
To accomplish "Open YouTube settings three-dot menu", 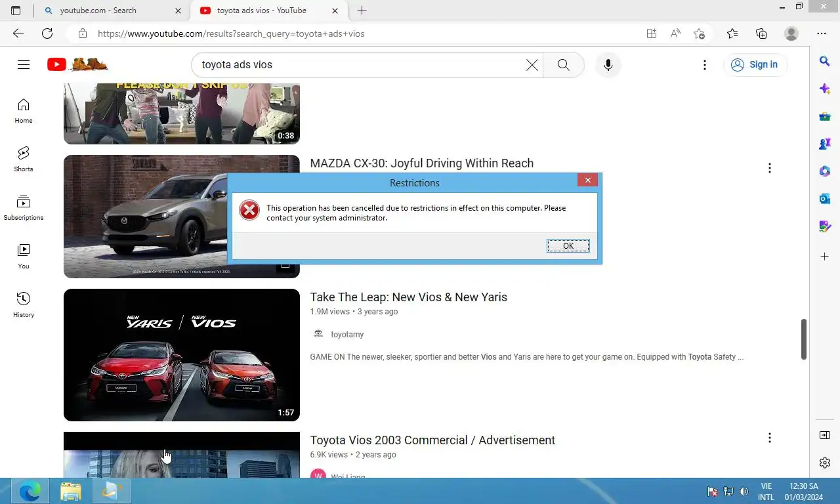I will 704,65.
